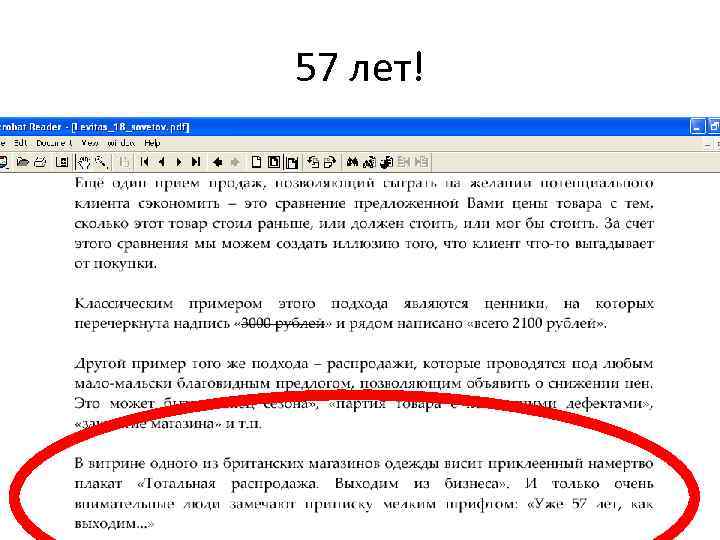Click the Print icon in toolbar
This screenshot has width=720, height=540.
pyautogui.click(x=40, y=162)
